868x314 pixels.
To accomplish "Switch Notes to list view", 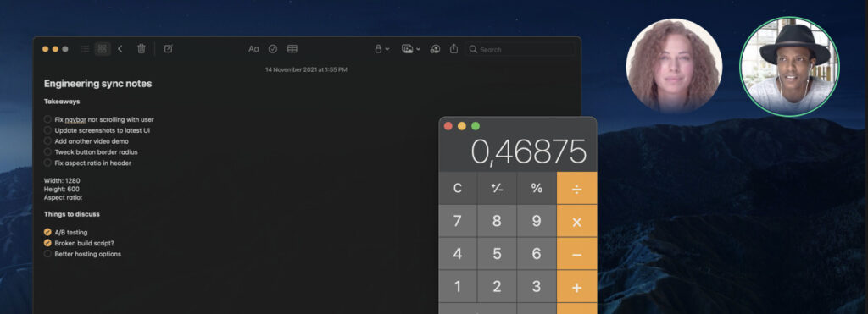I will (86, 49).
